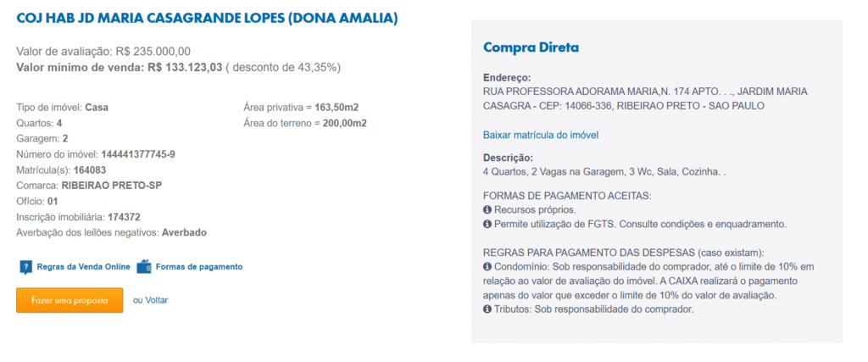
Task: Click the Valor mínimo de venda amount
Action: tap(184, 68)
